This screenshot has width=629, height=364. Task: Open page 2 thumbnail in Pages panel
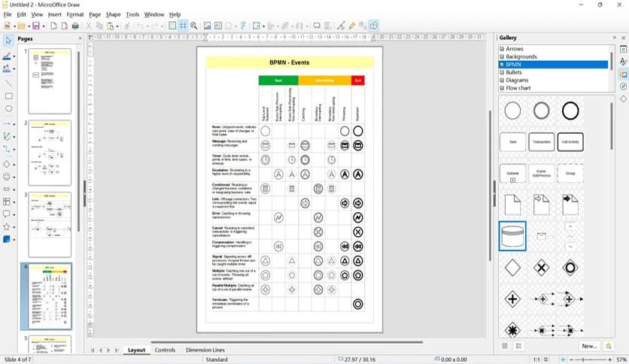coord(50,153)
